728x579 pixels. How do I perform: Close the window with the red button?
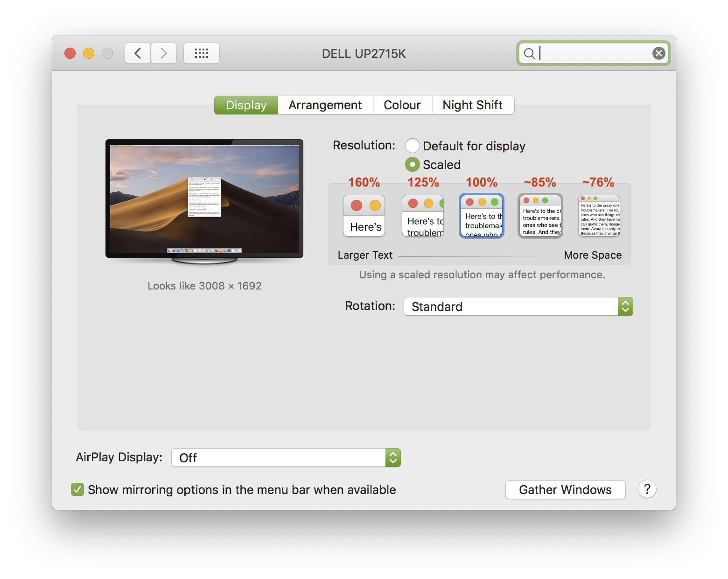(x=70, y=53)
